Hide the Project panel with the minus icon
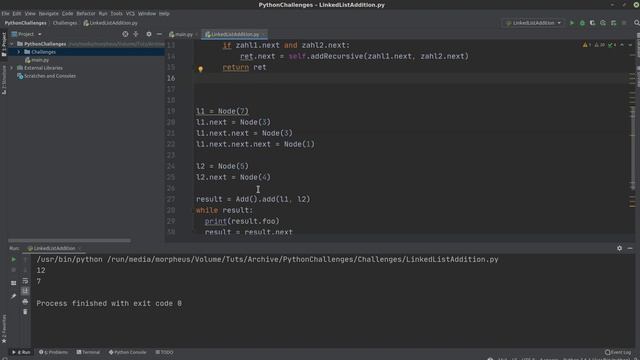 159,34
